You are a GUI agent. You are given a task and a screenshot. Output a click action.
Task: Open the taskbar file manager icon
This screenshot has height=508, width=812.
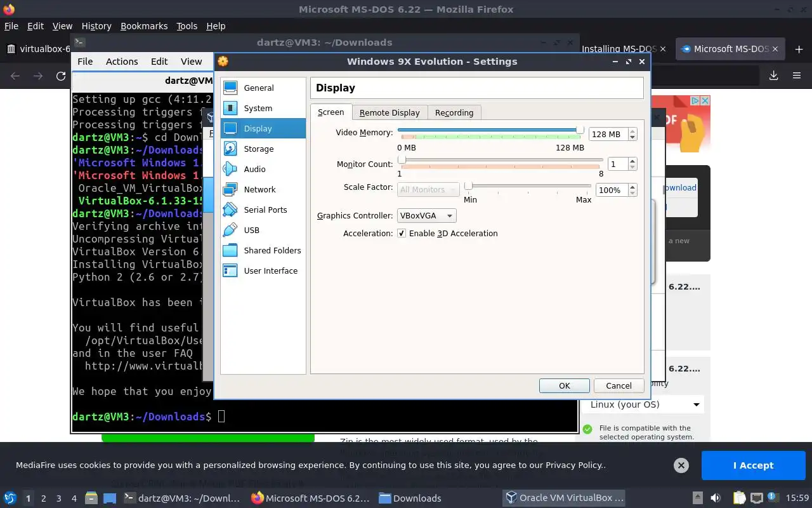click(x=90, y=498)
